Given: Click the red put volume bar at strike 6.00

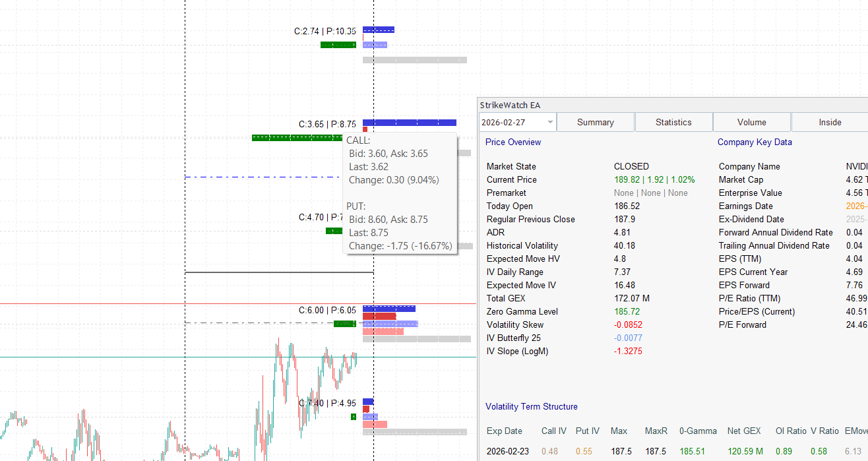Looking at the screenshot, I should [379, 315].
